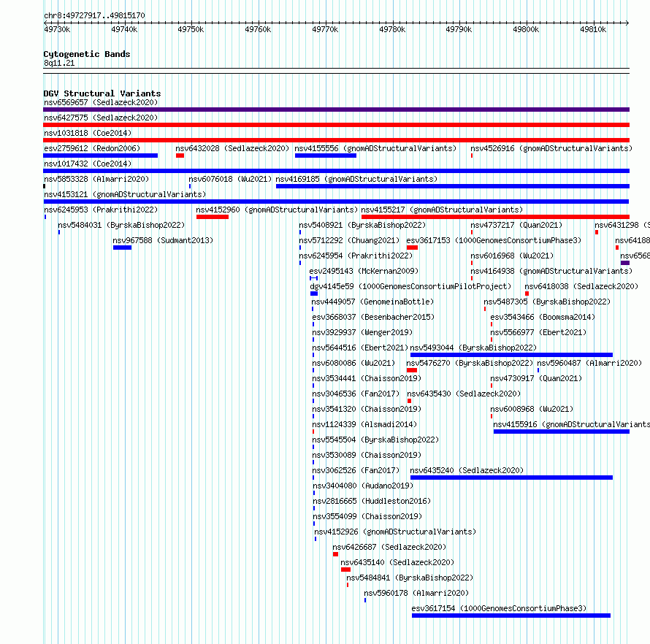
Task: Open the esv3543466 (Boomsma2014) label
Action: 543,317
